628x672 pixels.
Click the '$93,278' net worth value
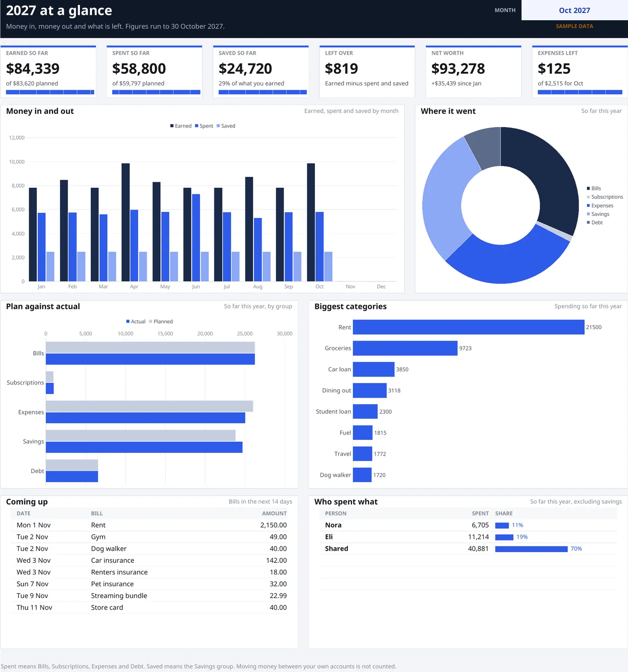[x=458, y=69]
